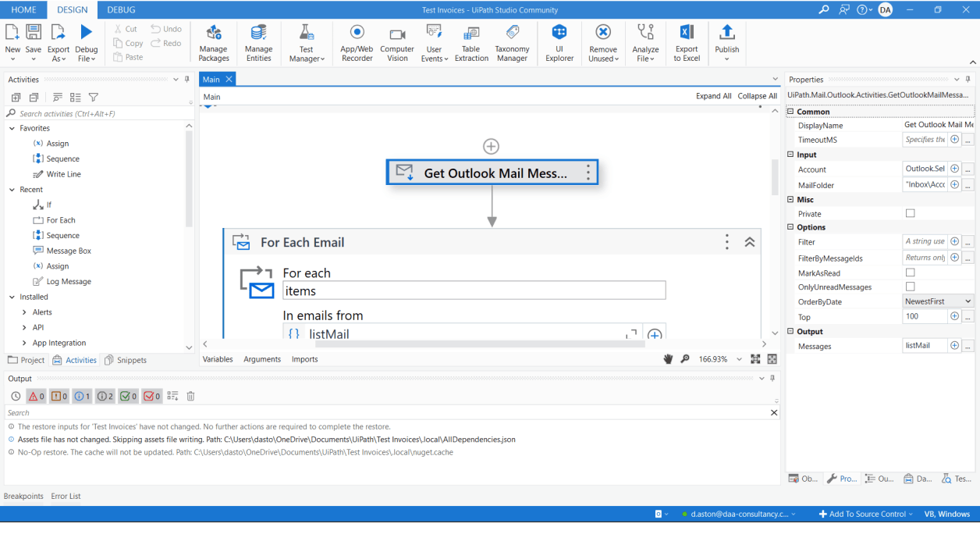Open the Error List panel

[x=66, y=496]
